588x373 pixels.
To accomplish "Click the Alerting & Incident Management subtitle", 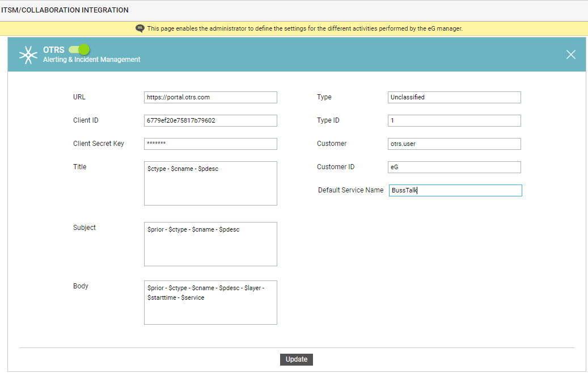I will coord(91,60).
